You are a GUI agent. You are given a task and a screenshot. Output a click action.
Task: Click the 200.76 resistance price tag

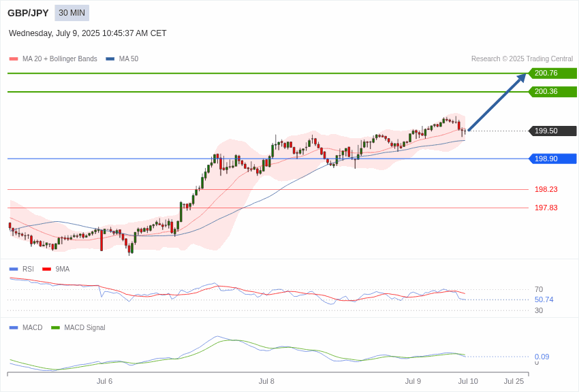pyautogui.click(x=552, y=73)
